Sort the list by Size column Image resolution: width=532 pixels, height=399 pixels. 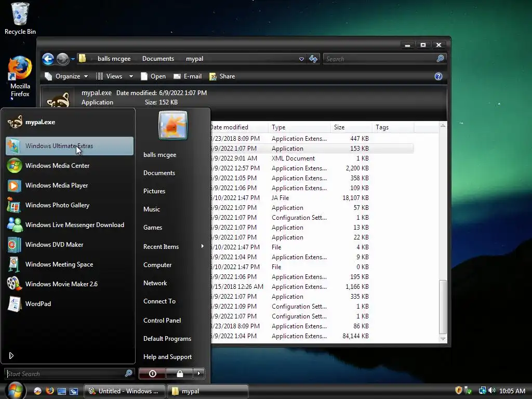coord(351,127)
